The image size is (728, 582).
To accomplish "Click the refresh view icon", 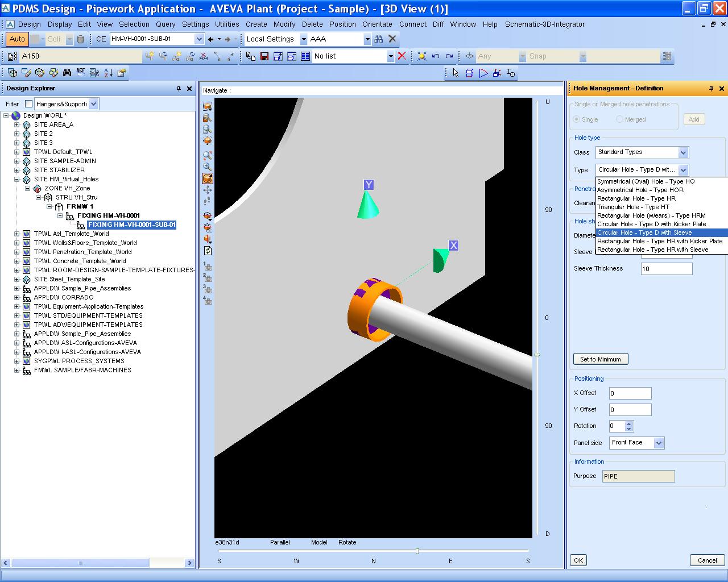I will [x=208, y=251].
